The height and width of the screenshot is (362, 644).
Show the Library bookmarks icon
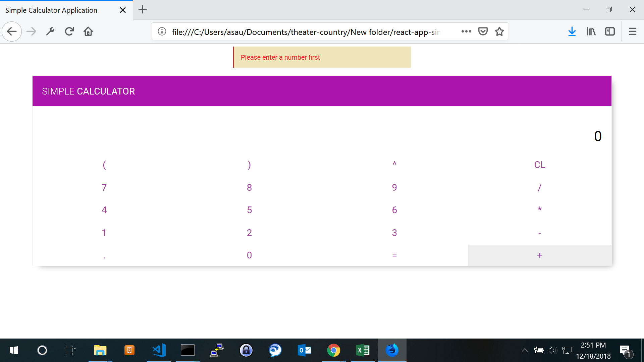tap(591, 32)
